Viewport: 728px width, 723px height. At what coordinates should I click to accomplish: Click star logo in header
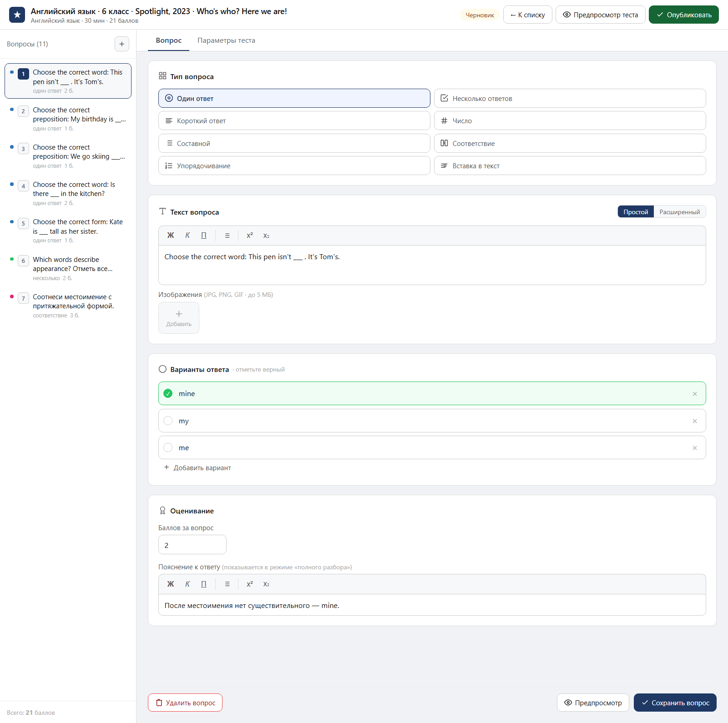[x=17, y=15]
